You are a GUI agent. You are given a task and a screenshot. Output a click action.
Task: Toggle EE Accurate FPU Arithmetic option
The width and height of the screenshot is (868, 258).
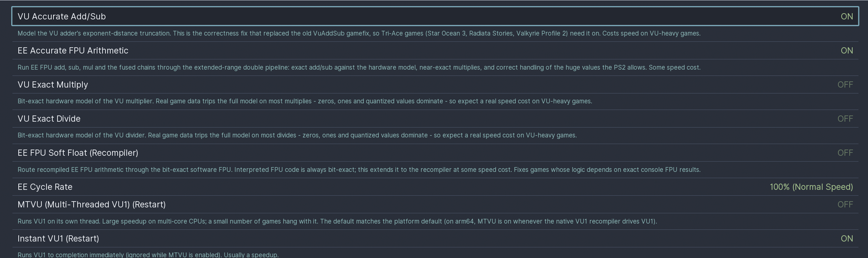click(435, 51)
